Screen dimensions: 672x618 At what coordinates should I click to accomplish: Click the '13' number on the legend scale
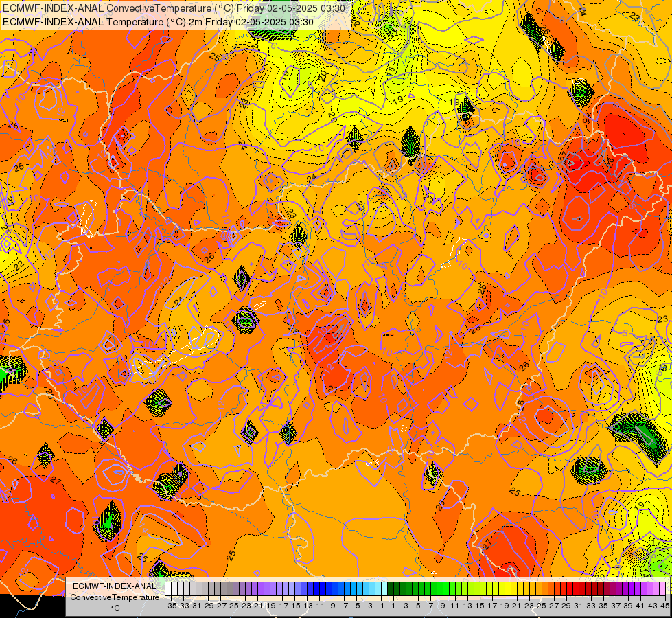click(x=467, y=606)
